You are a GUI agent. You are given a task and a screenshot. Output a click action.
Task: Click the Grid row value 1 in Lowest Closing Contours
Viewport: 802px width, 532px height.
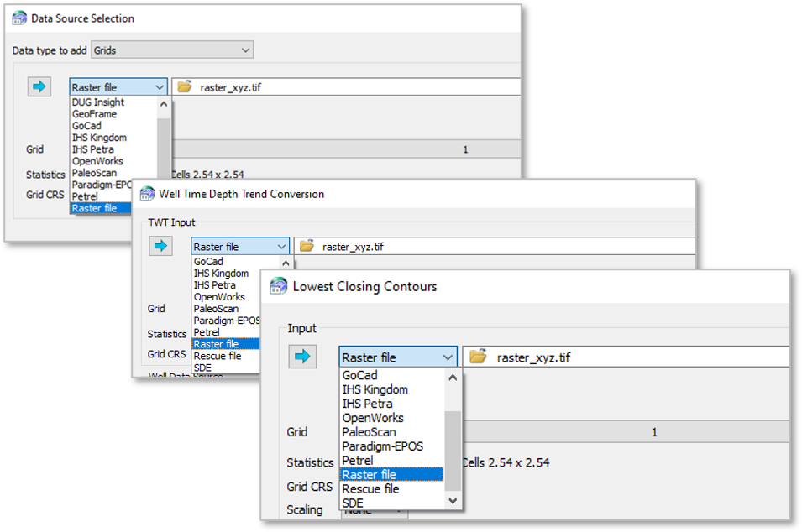tap(654, 432)
